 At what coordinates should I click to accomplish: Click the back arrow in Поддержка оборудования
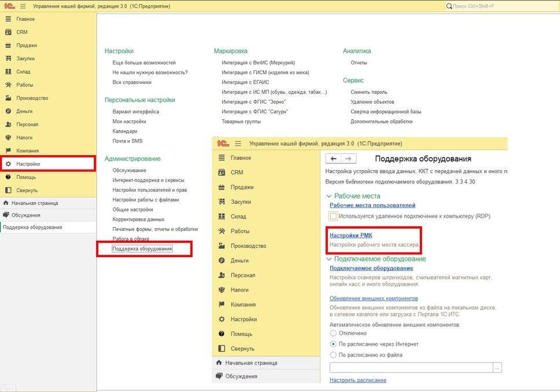(333, 159)
